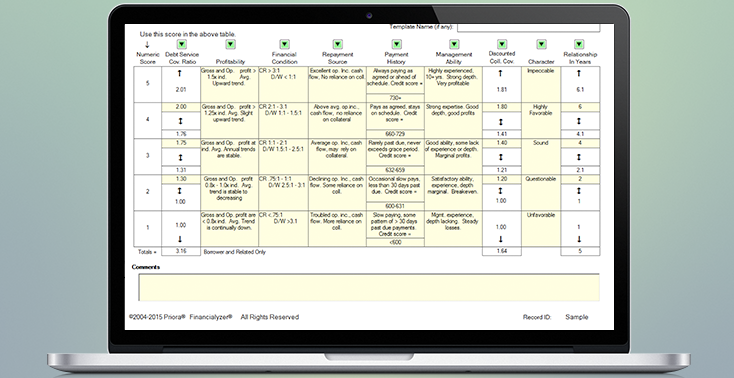This screenshot has width=734, height=378.
Task: Click the '632-659' credit score cell
Action: pos(396,170)
